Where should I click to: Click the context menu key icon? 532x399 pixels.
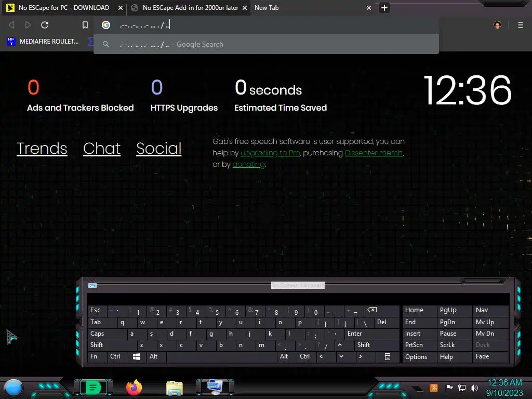point(388,356)
